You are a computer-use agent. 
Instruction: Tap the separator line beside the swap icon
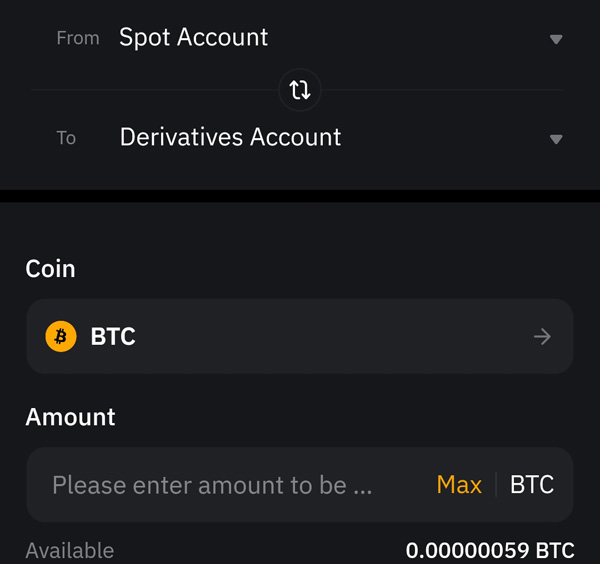[x=155, y=90]
